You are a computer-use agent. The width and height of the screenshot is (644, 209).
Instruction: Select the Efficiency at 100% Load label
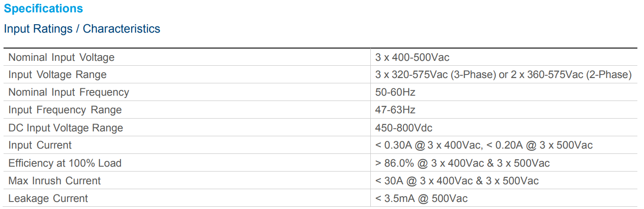(64, 163)
